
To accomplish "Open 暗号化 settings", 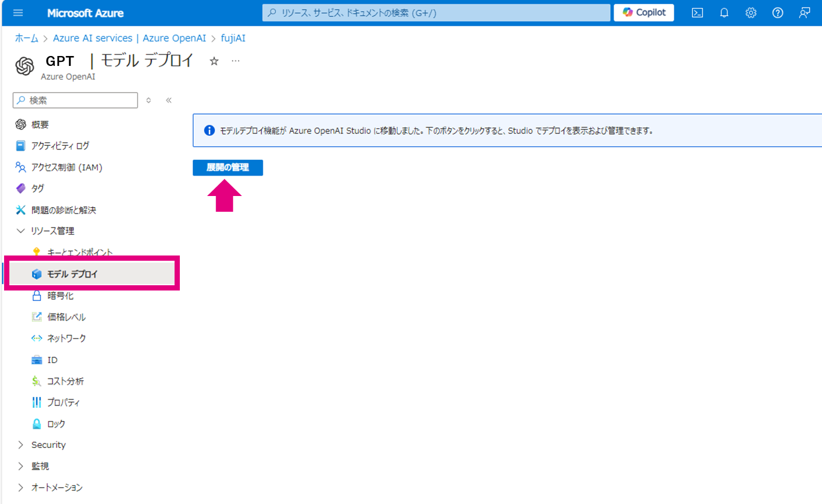I will click(60, 296).
